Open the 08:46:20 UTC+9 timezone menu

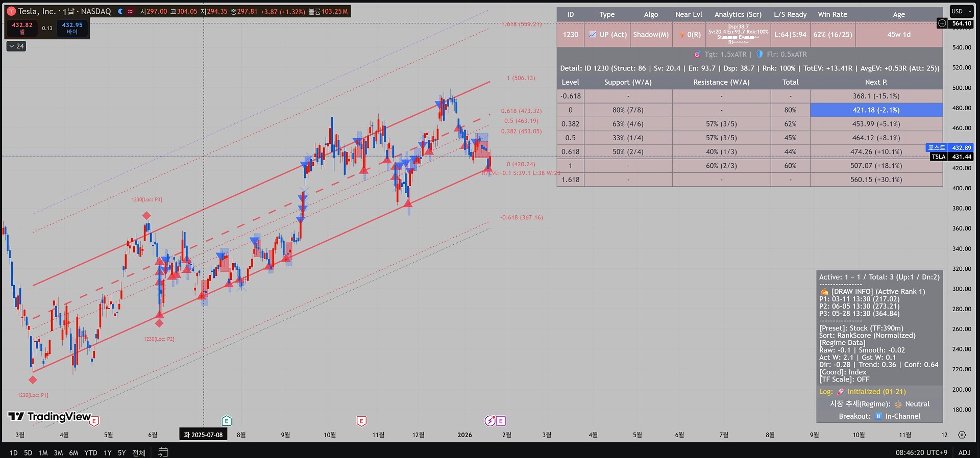click(921, 452)
